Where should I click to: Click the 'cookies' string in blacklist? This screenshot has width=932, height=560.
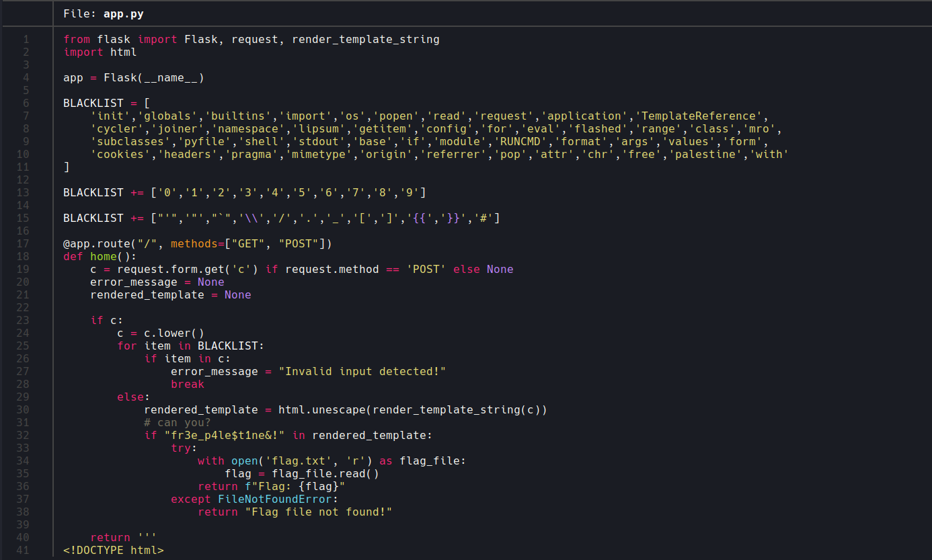120,154
